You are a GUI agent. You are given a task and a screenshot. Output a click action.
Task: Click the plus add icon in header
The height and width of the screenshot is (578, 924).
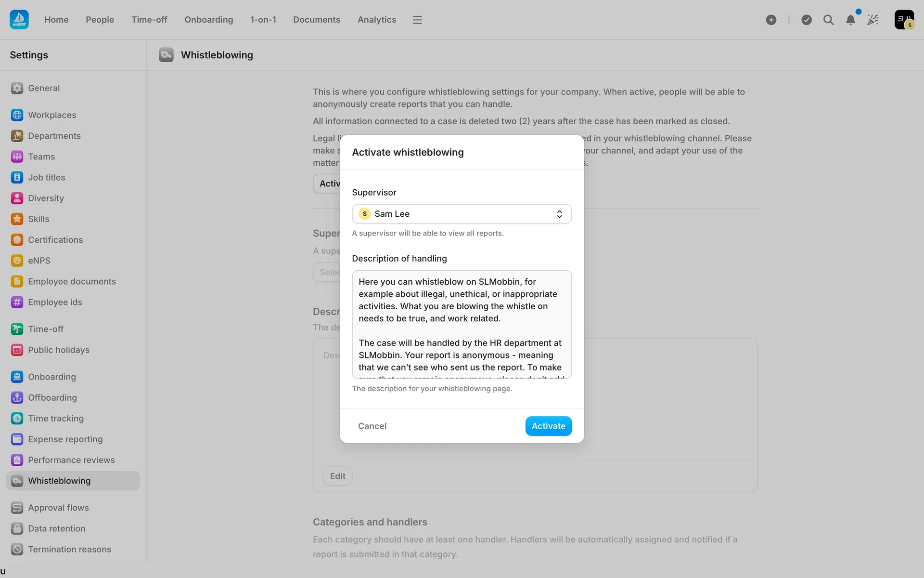point(771,20)
